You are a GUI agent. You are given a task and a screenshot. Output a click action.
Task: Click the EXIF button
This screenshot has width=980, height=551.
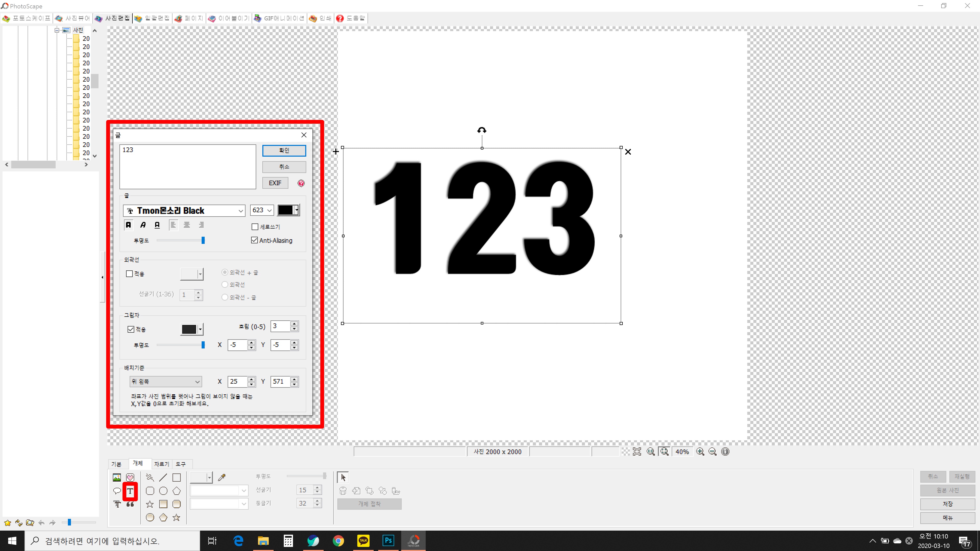click(275, 183)
